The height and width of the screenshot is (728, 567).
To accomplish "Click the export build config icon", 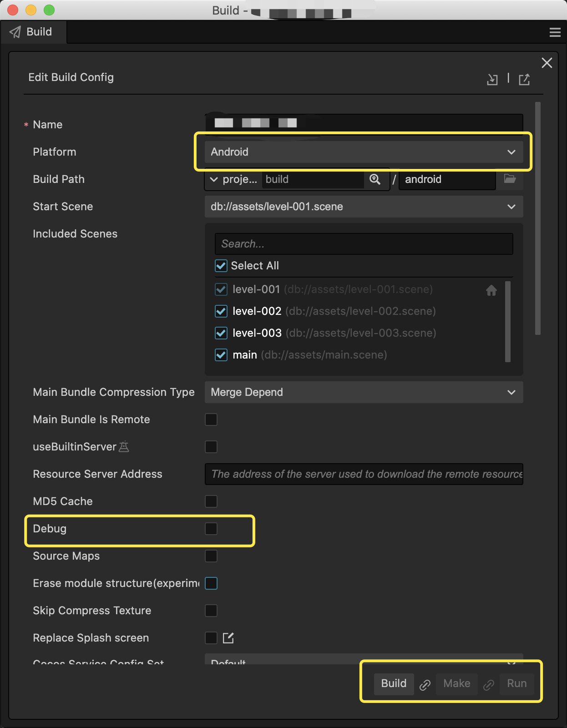I will click(524, 80).
